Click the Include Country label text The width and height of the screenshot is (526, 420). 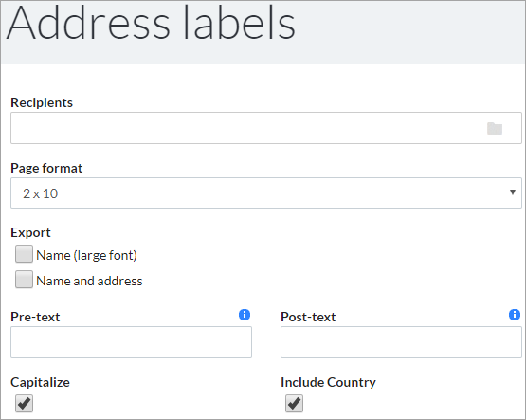click(x=328, y=382)
